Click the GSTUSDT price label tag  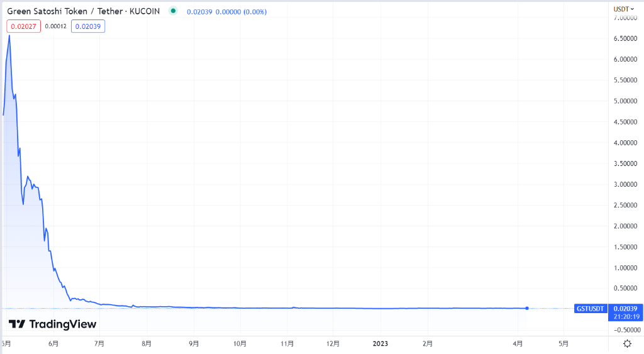click(591, 309)
